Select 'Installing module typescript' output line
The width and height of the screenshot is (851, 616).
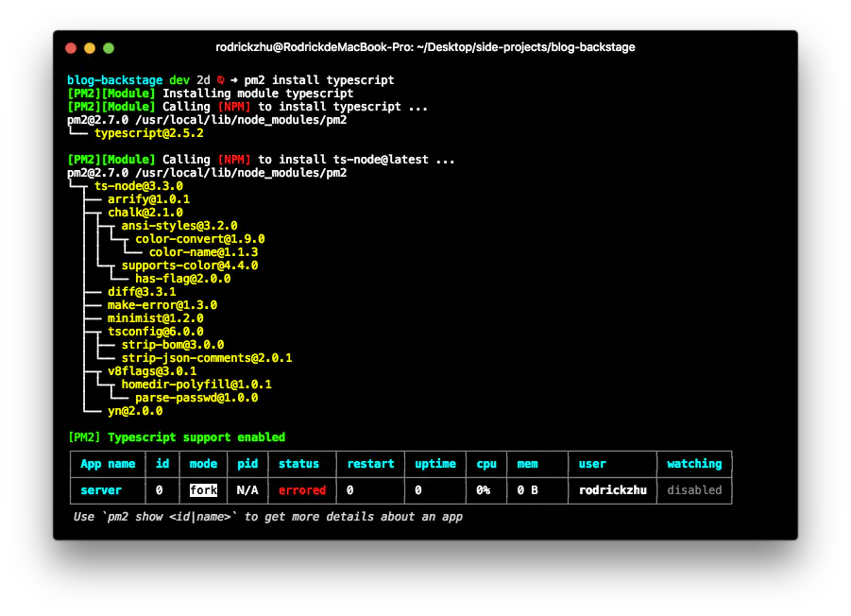(x=258, y=94)
